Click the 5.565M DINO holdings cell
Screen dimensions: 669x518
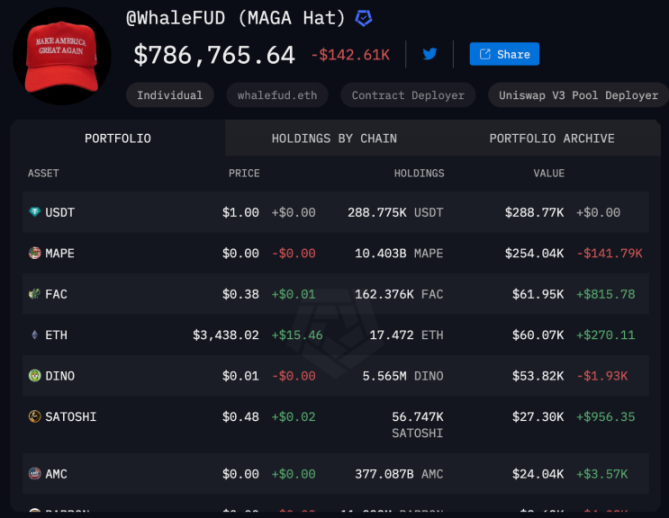[x=403, y=376]
